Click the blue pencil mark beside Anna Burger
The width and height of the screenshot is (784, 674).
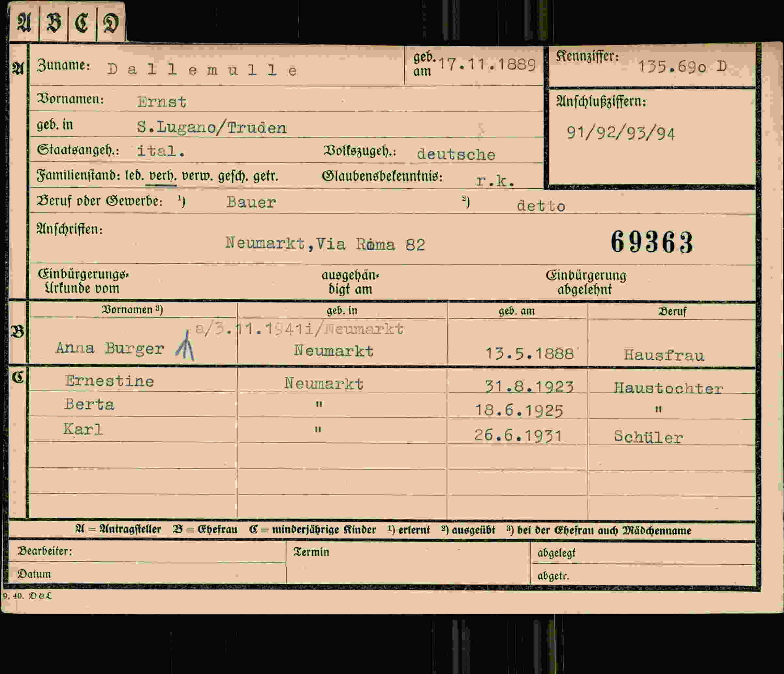[x=185, y=344]
